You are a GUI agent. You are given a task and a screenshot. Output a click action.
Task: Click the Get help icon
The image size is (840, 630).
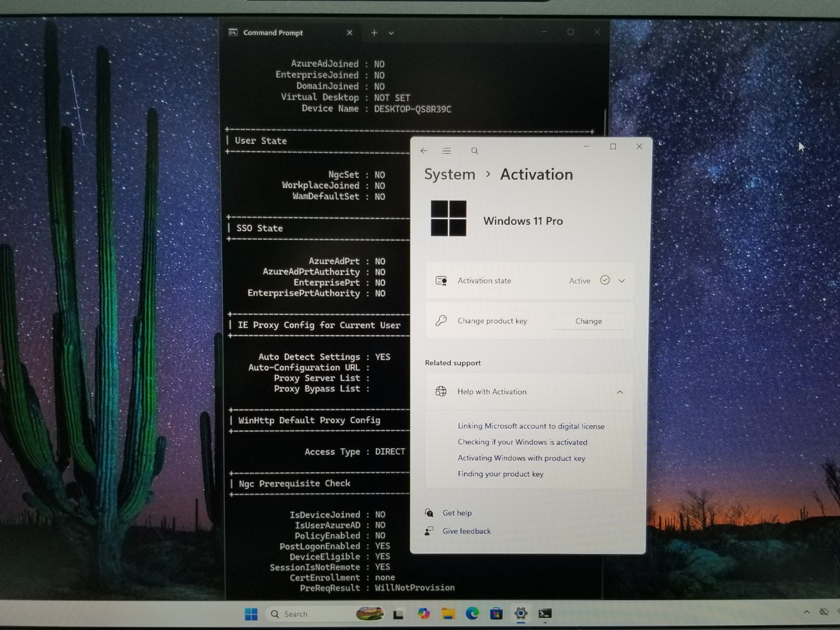click(429, 513)
